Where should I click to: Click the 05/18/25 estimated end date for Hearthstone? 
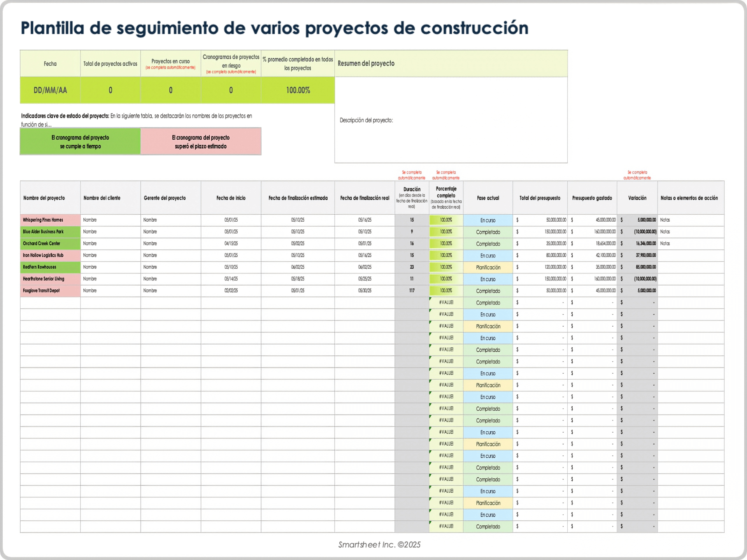(298, 279)
